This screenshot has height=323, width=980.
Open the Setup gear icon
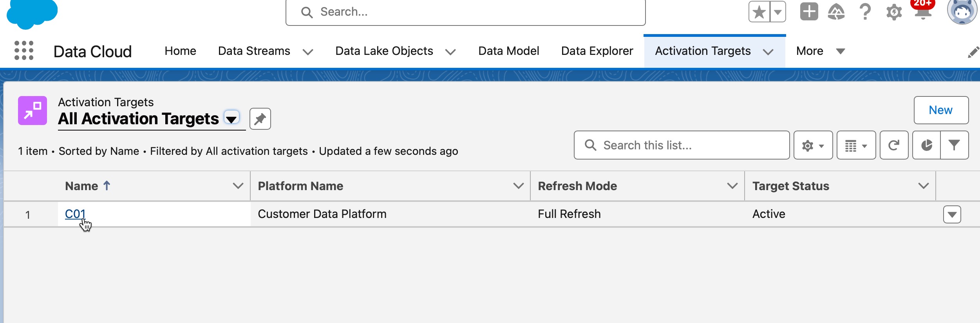pos(894,12)
